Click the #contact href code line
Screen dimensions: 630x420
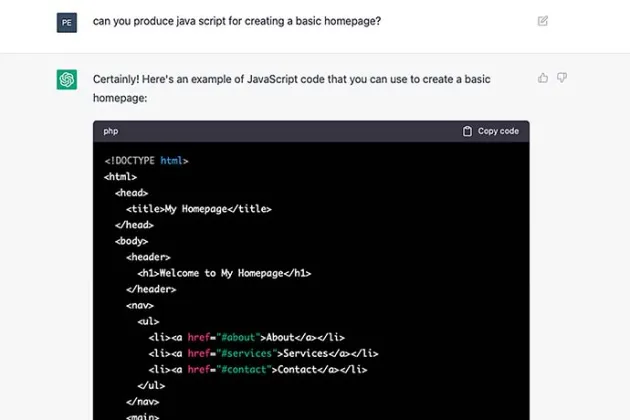coord(258,370)
